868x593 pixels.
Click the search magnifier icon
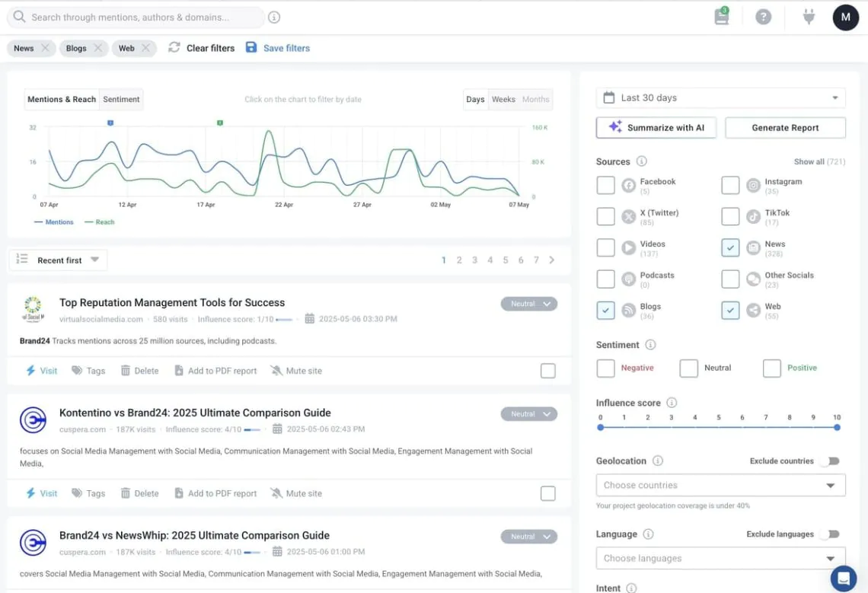pos(19,17)
